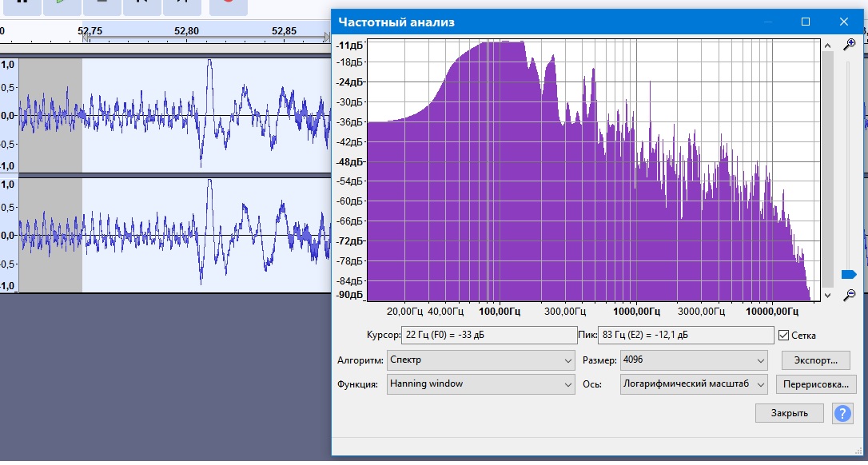Click the Skip to Start button
The image size is (868, 465).
142,4
